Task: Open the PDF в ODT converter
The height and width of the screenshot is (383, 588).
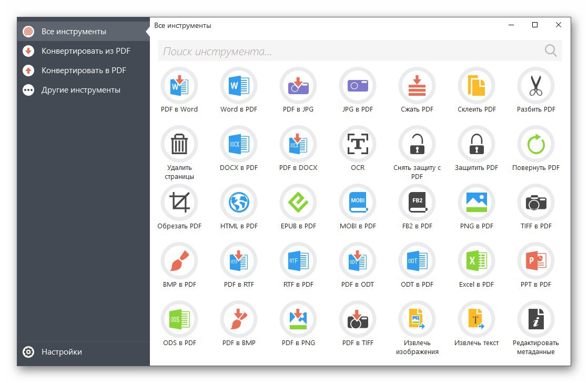Action: pyautogui.click(x=358, y=261)
